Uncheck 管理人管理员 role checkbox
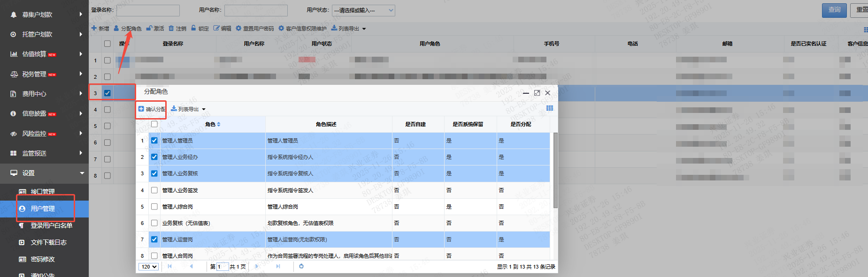 coord(154,141)
